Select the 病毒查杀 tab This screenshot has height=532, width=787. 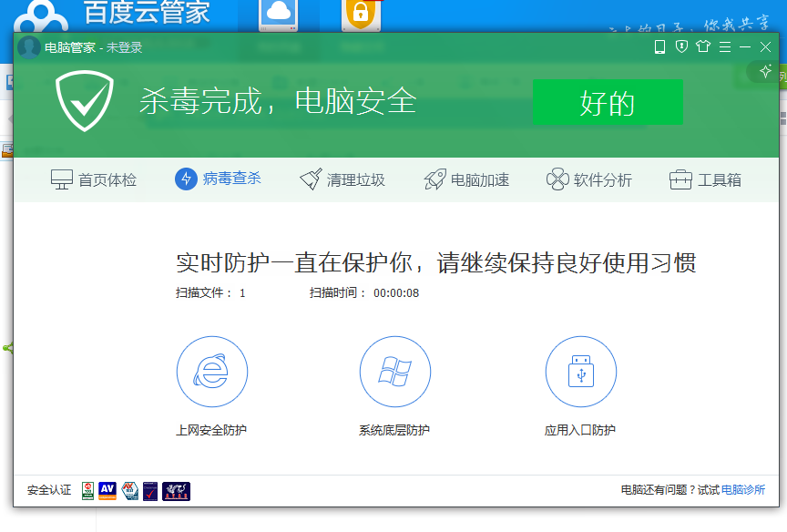(x=219, y=179)
